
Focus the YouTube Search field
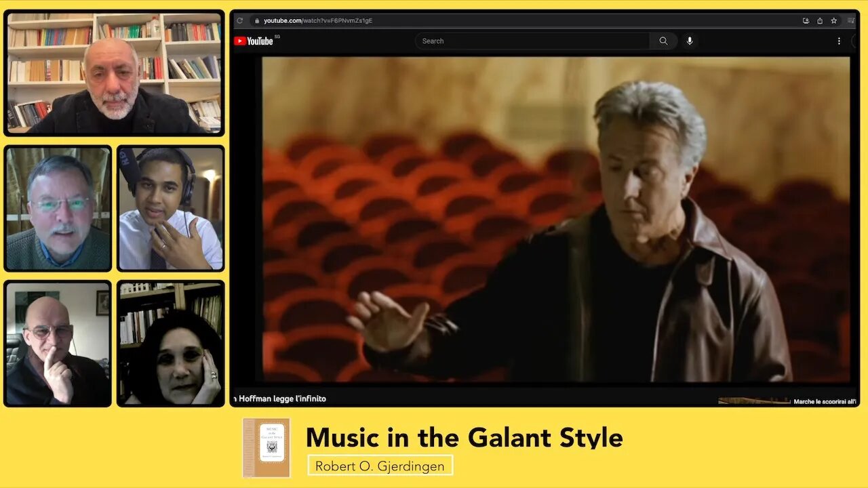pos(532,41)
